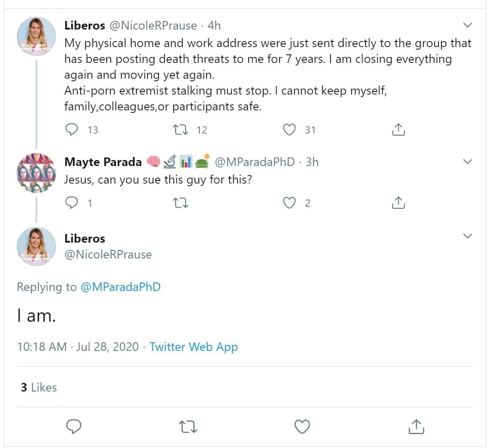
Task: Open options chevron on the main tweet
Action: click(x=468, y=236)
